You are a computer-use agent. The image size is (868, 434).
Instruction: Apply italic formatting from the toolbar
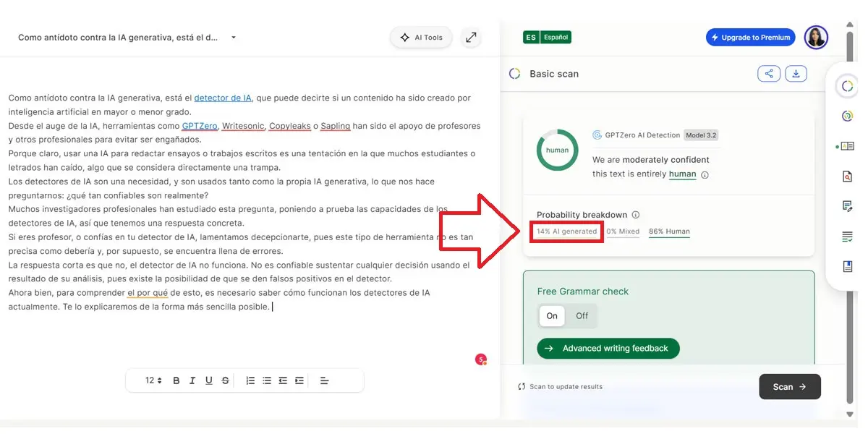192,380
